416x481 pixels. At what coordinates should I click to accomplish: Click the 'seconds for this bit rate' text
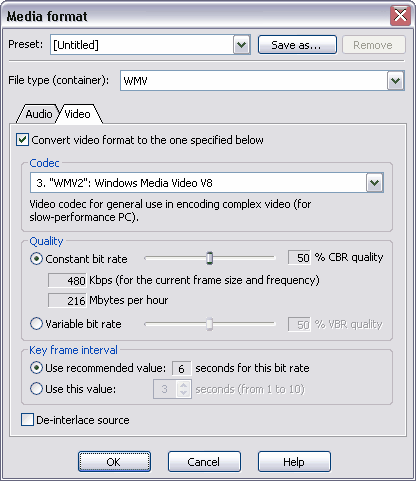click(x=252, y=368)
